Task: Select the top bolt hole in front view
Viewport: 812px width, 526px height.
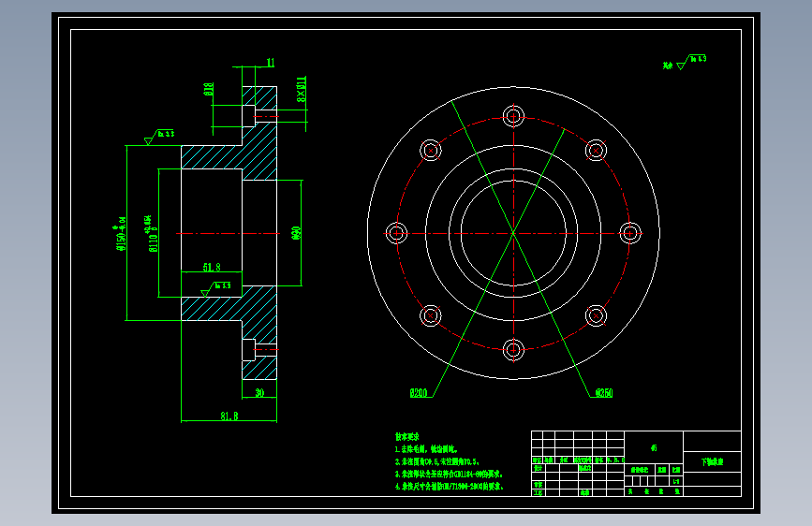Action: [513, 116]
